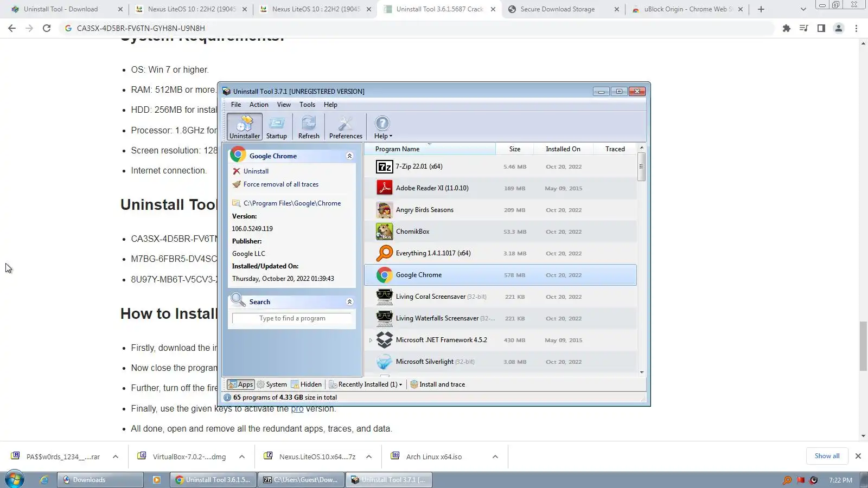Screen dimensions: 868x488
Task: Open Chrome extensions puzzle icon
Action: click(x=787, y=28)
